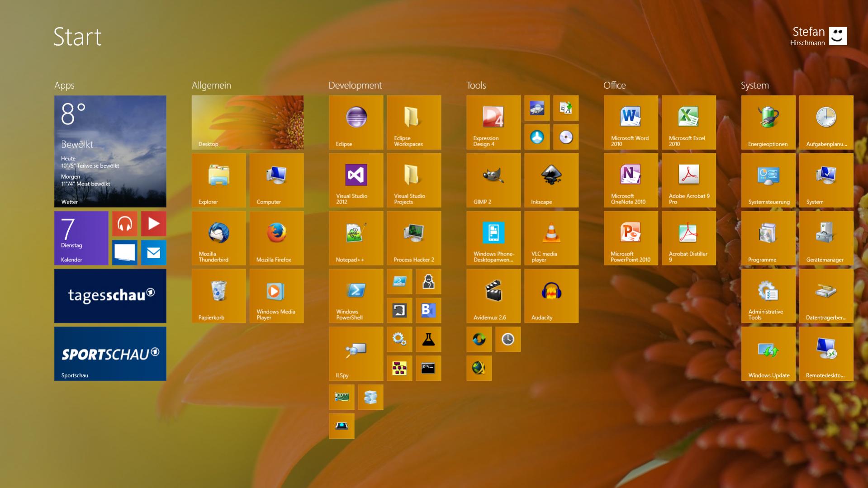Click the Stefan Hirschmann account name
Viewport: 868px width, 488px height.
tap(807, 36)
